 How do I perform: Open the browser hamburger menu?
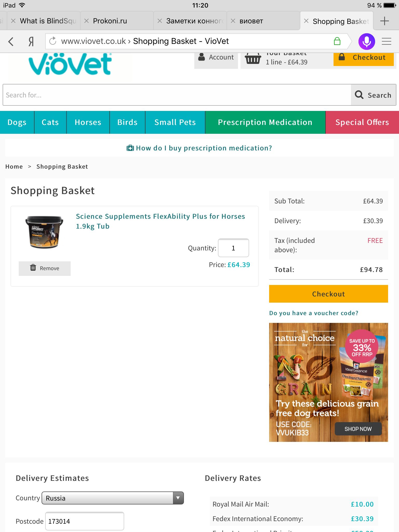(386, 41)
